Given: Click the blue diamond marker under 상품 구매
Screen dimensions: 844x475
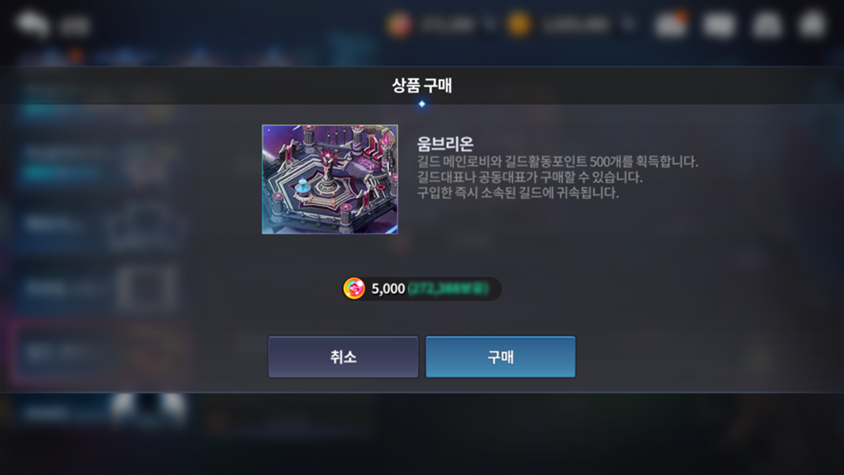Looking at the screenshot, I should (422, 104).
